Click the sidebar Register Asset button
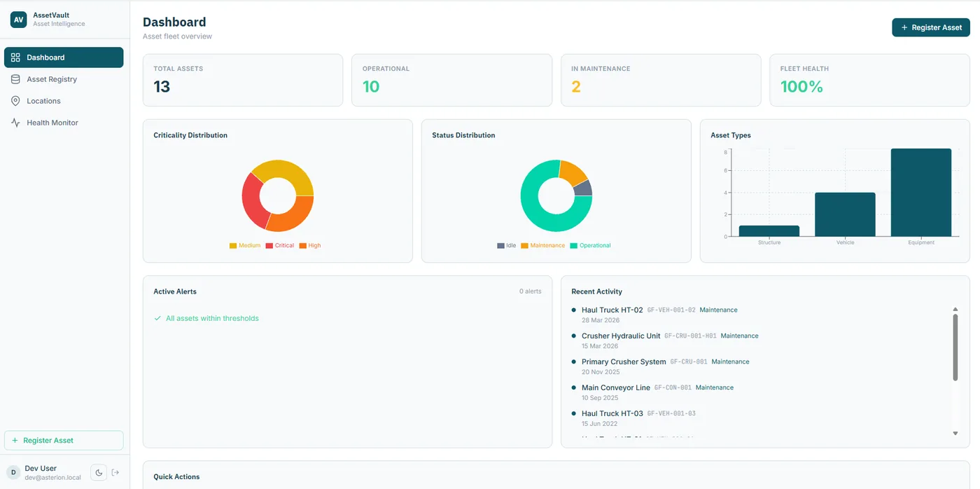 pos(64,441)
